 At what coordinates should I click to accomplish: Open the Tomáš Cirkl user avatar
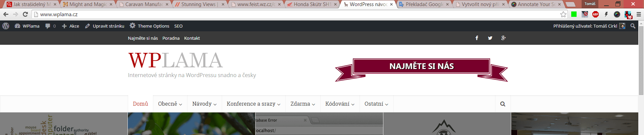622,26
